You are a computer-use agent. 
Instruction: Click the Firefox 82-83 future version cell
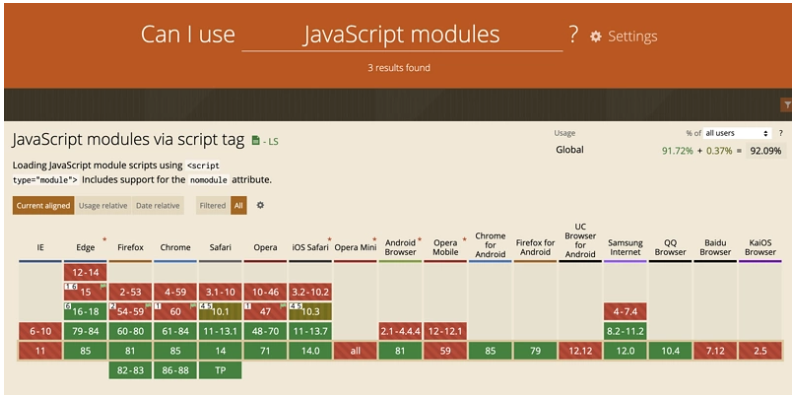click(x=130, y=370)
